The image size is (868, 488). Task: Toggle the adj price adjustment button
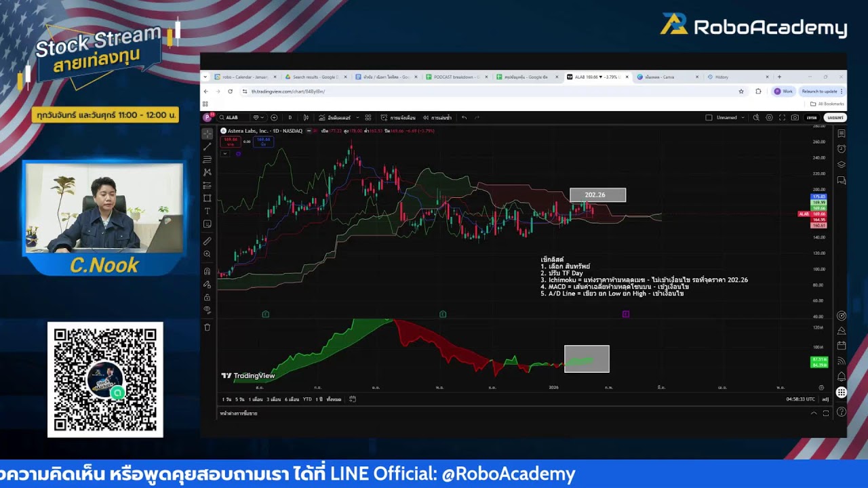click(x=825, y=399)
